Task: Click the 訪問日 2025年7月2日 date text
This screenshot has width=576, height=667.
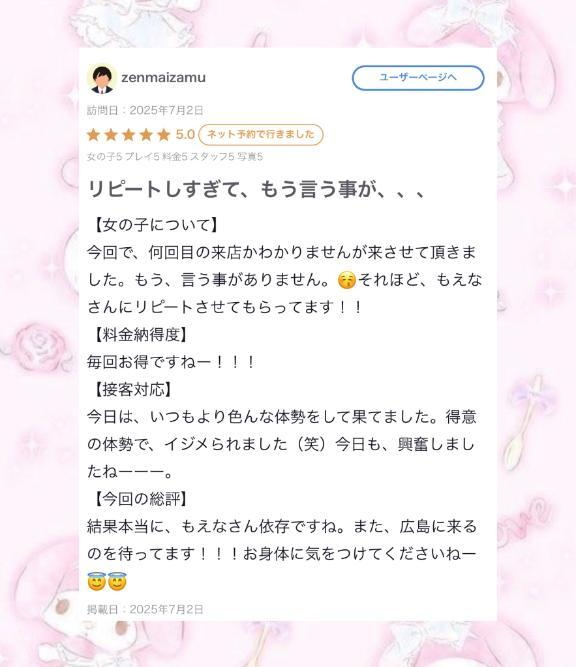Action: 145,111
